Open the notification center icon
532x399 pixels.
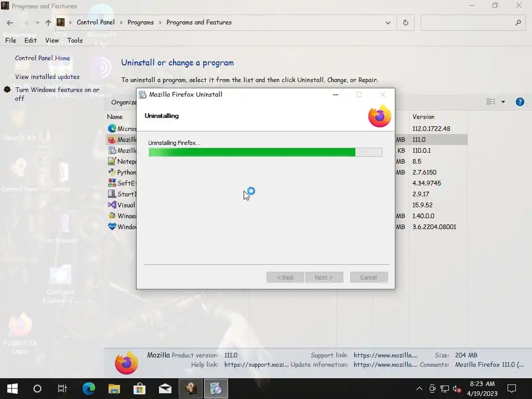tap(512, 389)
